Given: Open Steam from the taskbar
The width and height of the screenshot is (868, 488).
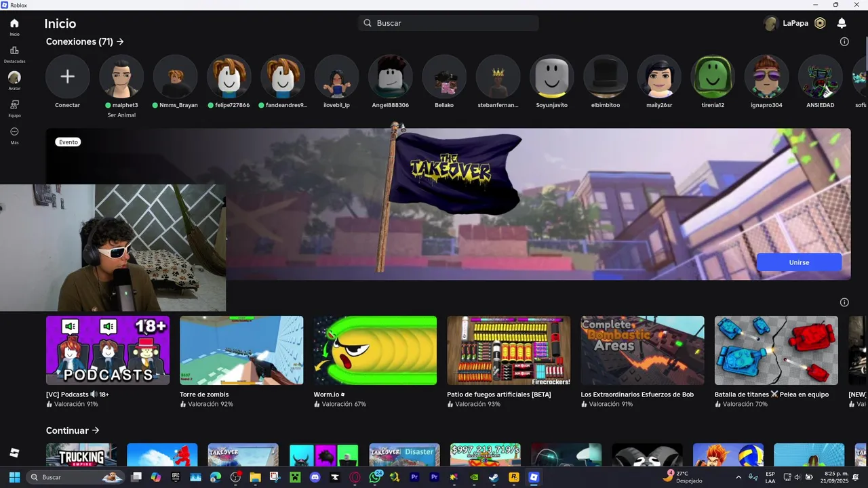Looking at the screenshot, I should click(494, 477).
